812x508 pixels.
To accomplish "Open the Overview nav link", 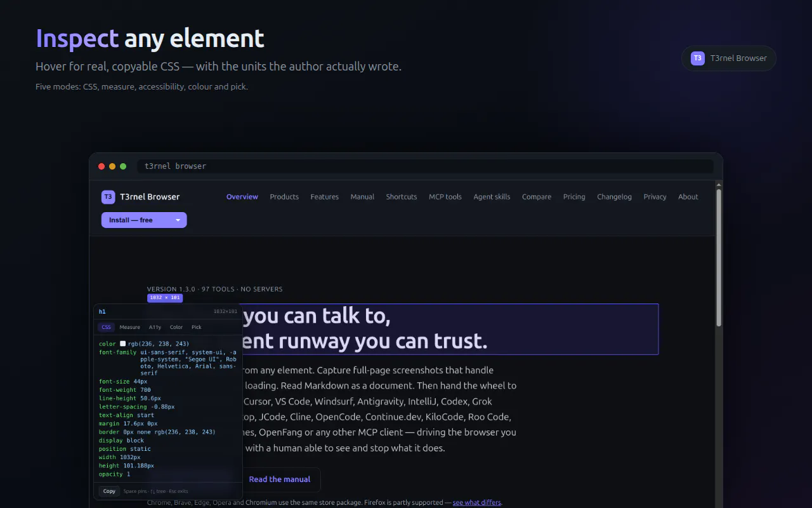I will click(x=242, y=197).
